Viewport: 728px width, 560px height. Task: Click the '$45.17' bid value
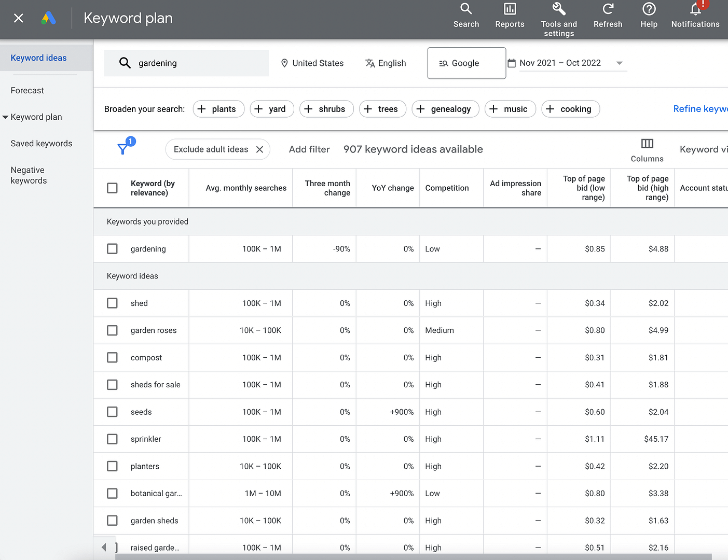656,439
